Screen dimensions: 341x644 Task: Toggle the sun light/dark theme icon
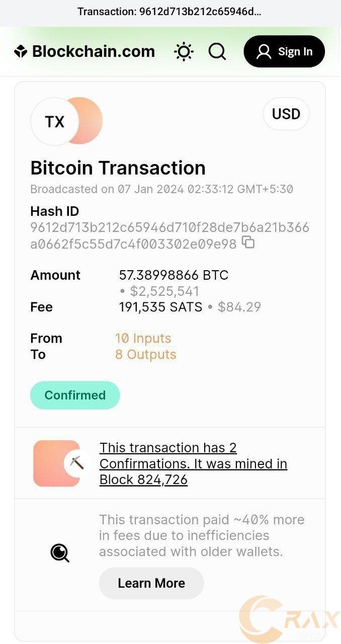pyautogui.click(x=184, y=51)
